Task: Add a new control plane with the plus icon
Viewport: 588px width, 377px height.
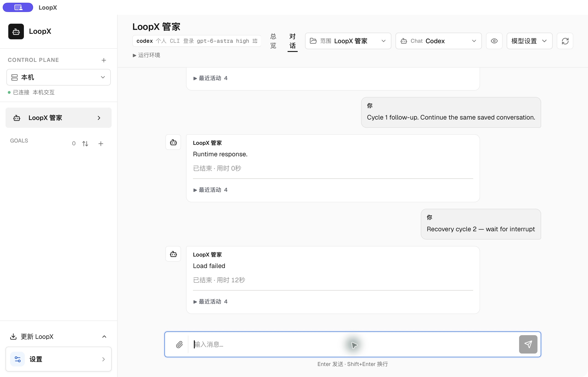Action: coord(104,60)
